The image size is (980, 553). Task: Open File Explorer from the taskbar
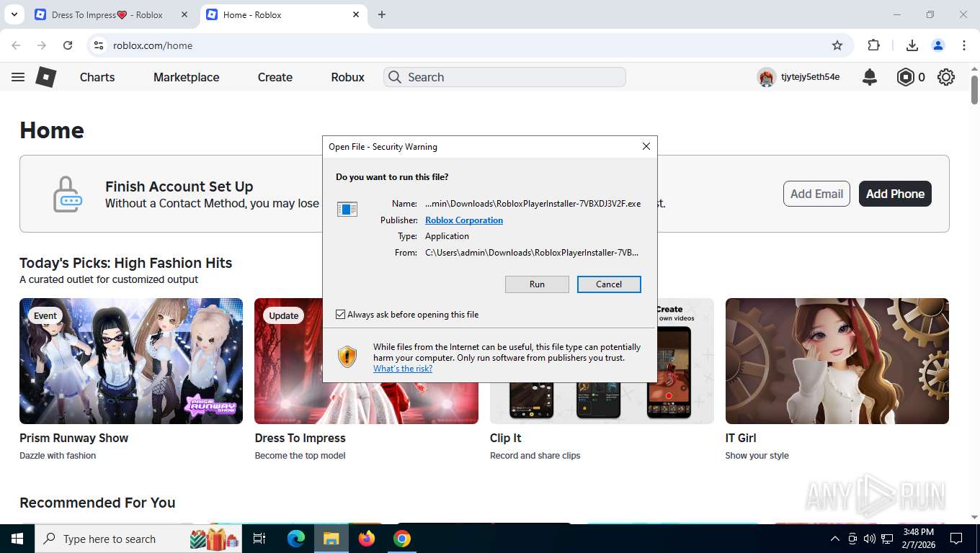click(x=331, y=539)
